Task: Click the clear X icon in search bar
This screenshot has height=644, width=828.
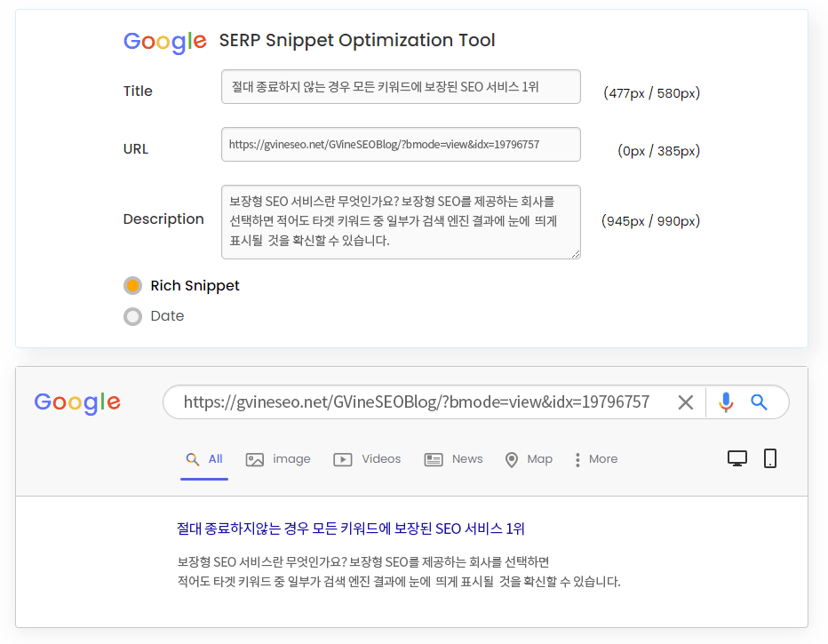Action: click(x=686, y=402)
